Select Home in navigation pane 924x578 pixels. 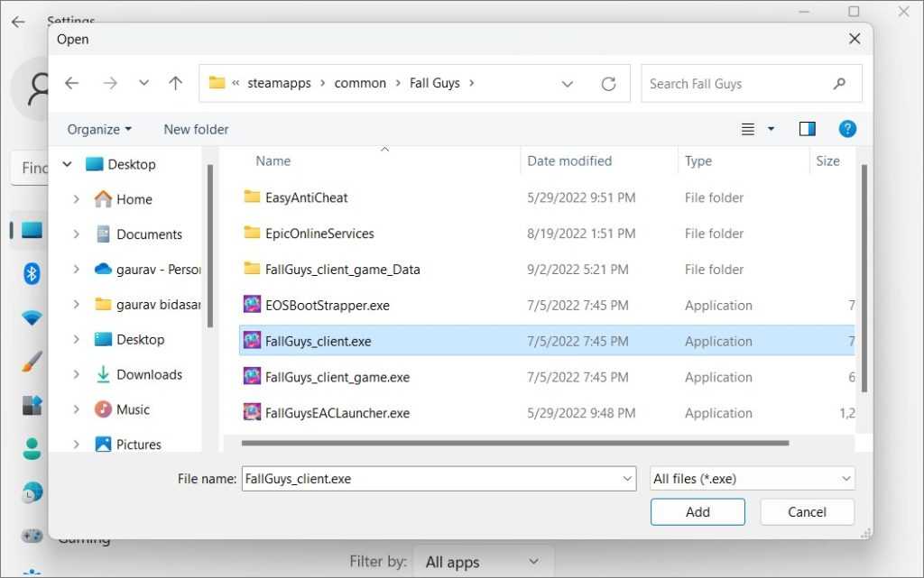pos(123,199)
